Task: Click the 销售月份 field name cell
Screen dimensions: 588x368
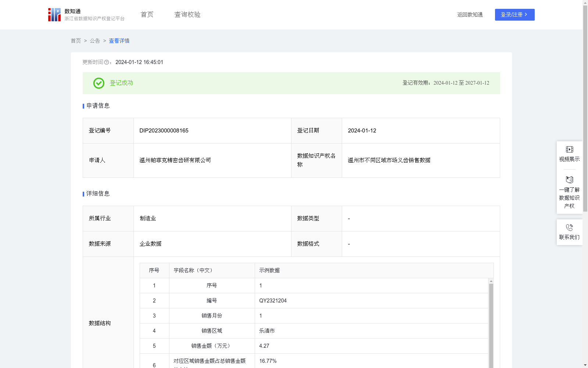Action: (212, 316)
